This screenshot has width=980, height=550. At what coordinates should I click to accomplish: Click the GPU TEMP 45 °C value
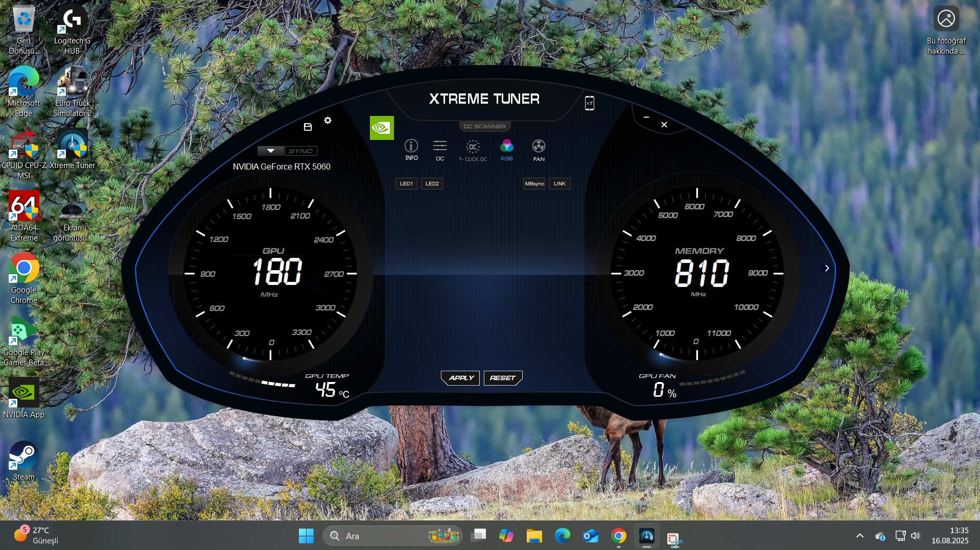[x=332, y=391]
